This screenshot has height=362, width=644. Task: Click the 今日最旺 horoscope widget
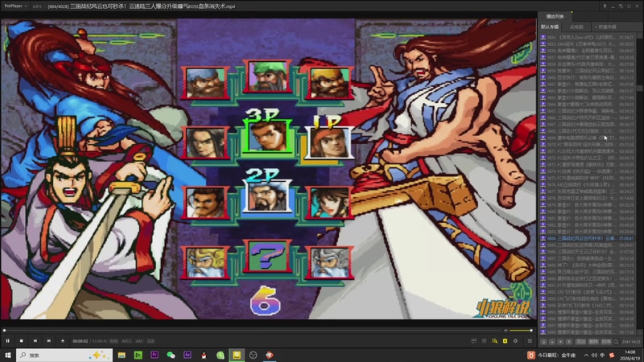pos(551,356)
